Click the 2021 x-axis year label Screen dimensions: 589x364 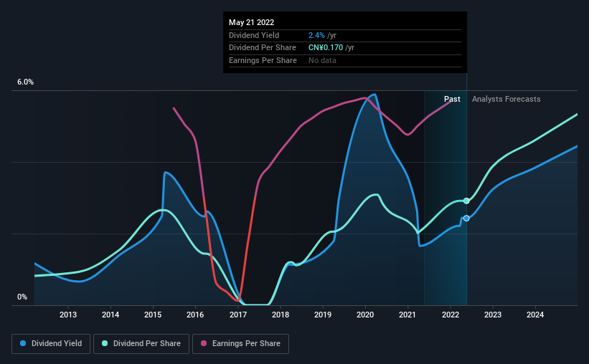407,315
